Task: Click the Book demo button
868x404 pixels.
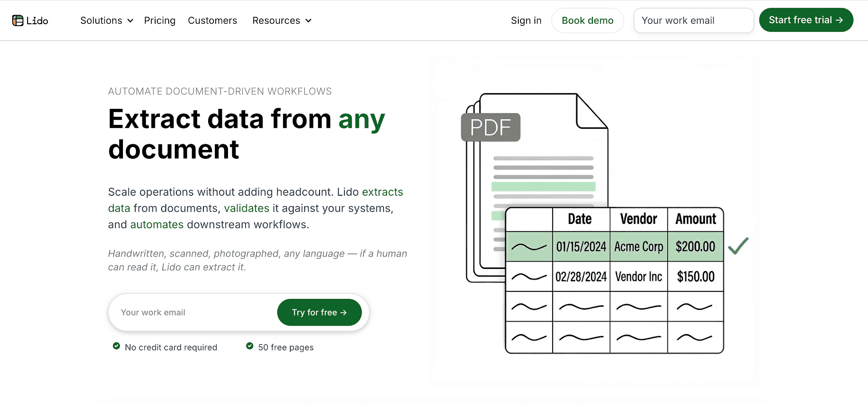Action: click(587, 20)
